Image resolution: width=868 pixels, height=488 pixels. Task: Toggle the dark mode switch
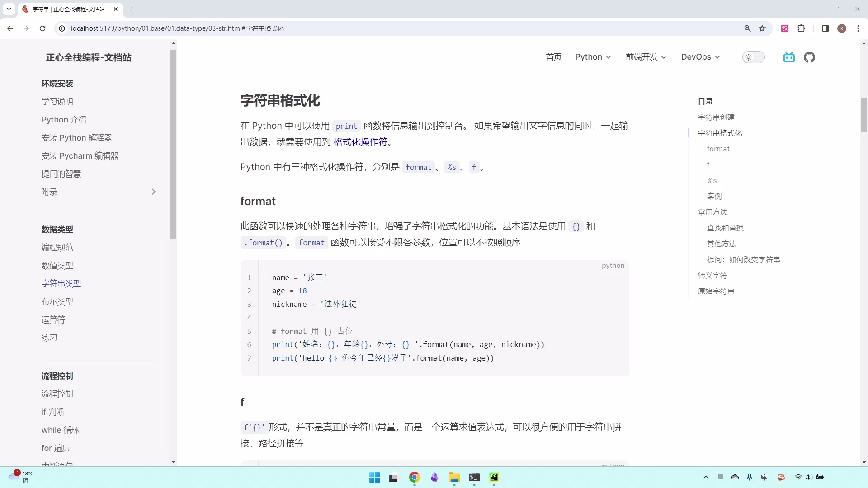click(x=753, y=57)
